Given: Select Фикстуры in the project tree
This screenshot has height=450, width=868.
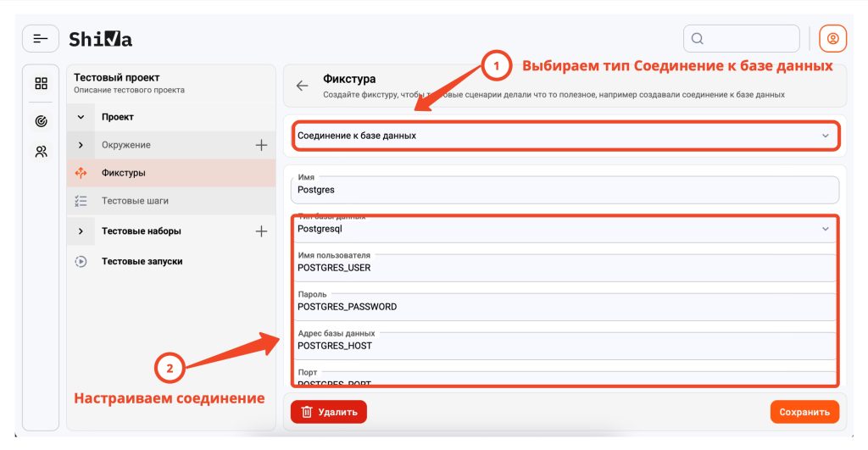Looking at the screenshot, I should tap(123, 173).
